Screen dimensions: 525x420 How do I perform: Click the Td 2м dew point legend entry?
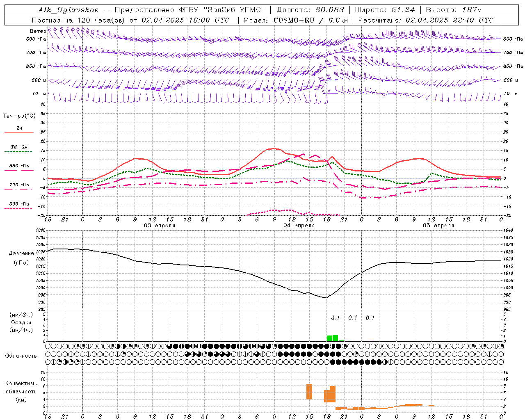19,147
